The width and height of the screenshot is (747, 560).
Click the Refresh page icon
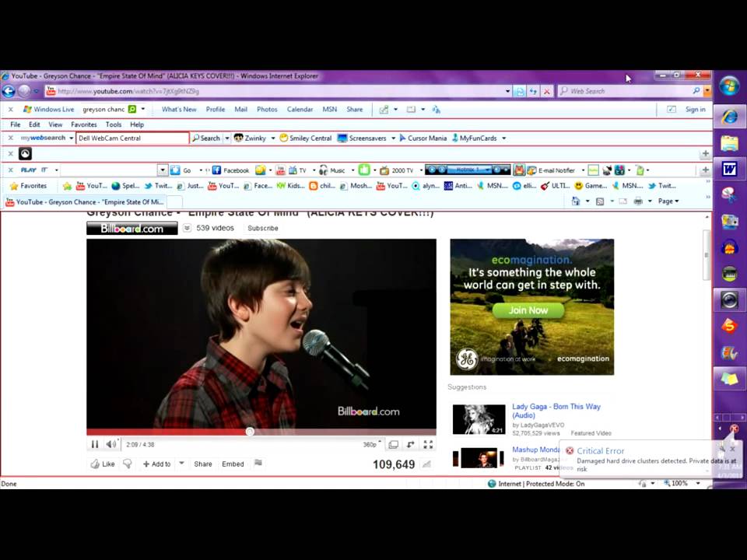[533, 91]
